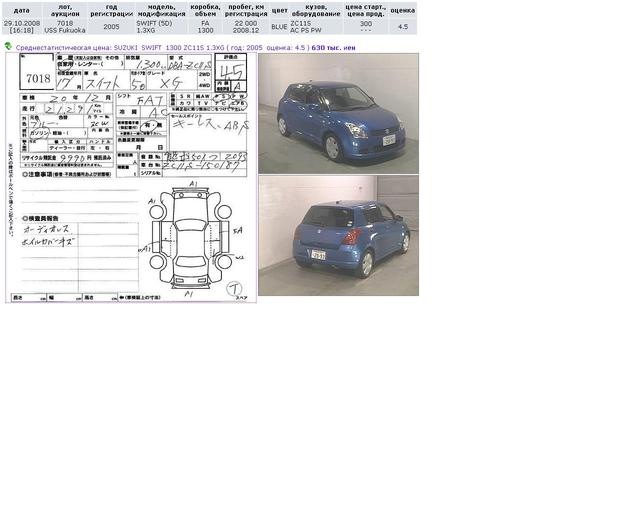Select the body cell ZC11S AC PS PW
640x512 pixels.
[316, 27]
